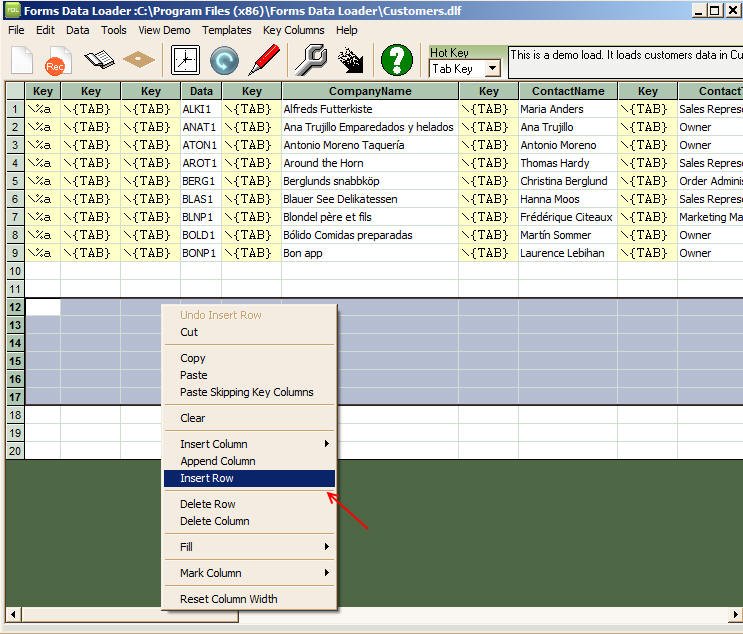Image resolution: width=743 pixels, height=634 pixels.
Task: Click the cell 'Around the Horn'
Action: pyautogui.click(x=370, y=163)
